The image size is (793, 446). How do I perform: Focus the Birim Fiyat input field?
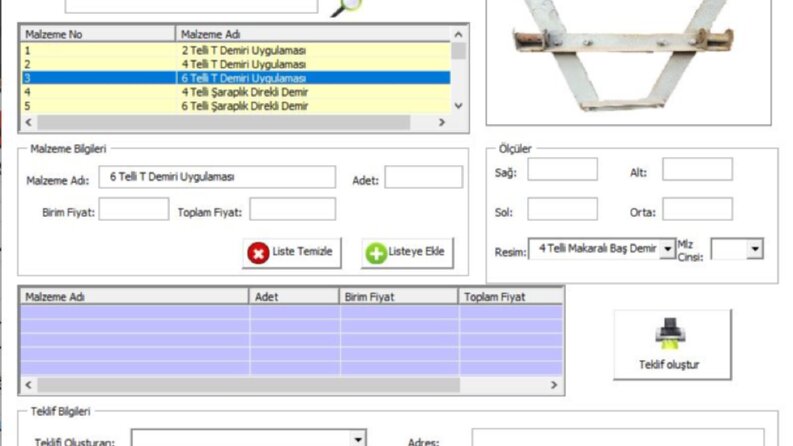point(134,209)
